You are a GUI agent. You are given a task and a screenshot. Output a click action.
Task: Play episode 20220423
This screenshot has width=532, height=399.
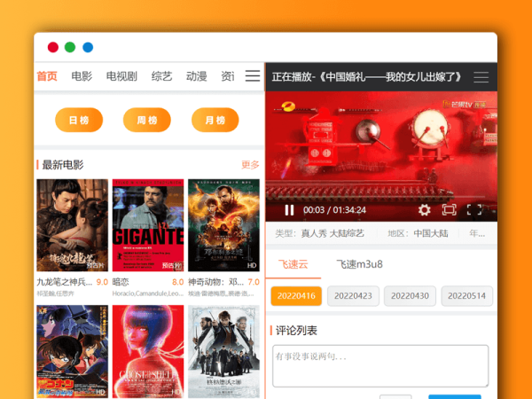click(353, 296)
